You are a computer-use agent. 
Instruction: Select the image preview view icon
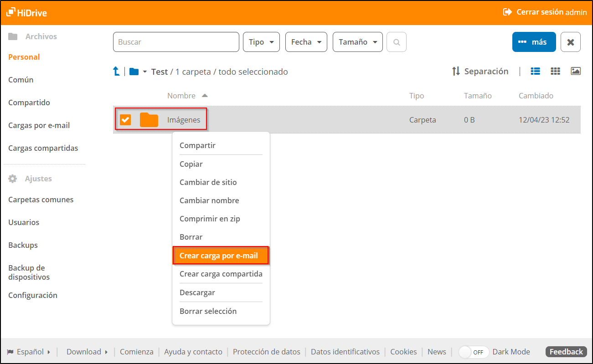(x=576, y=71)
